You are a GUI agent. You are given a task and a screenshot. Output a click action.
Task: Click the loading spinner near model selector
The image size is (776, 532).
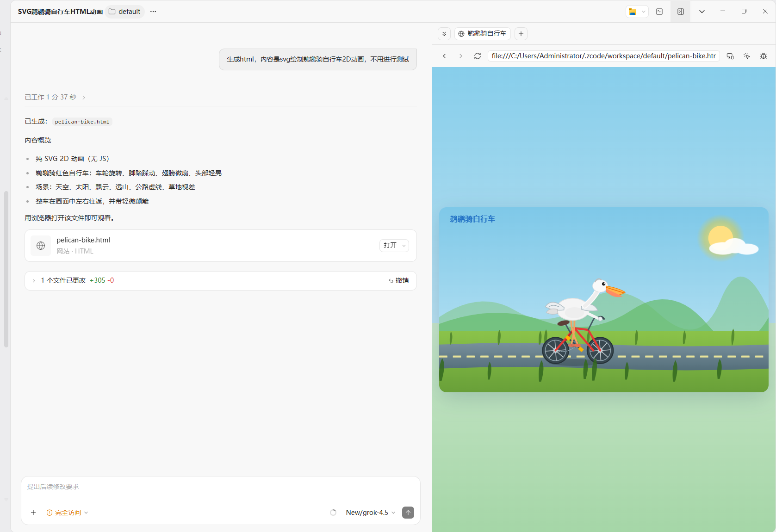click(333, 513)
